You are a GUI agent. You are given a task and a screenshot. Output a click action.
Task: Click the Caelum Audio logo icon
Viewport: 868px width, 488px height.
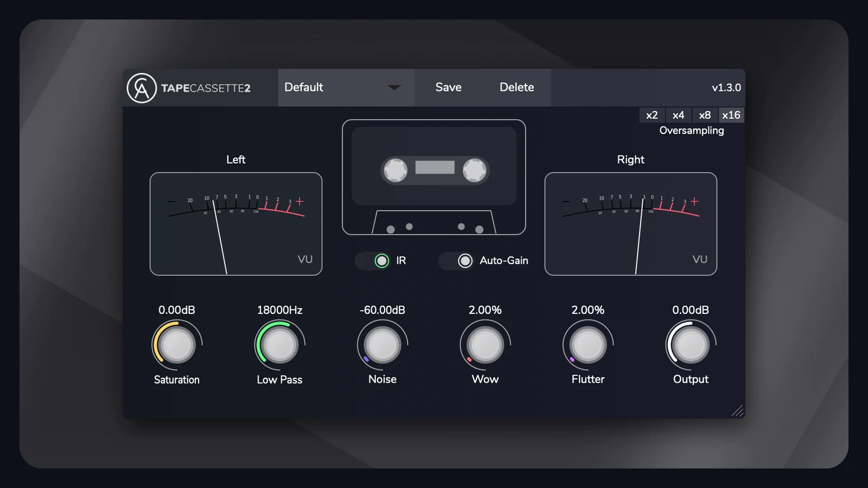(142, 88)
